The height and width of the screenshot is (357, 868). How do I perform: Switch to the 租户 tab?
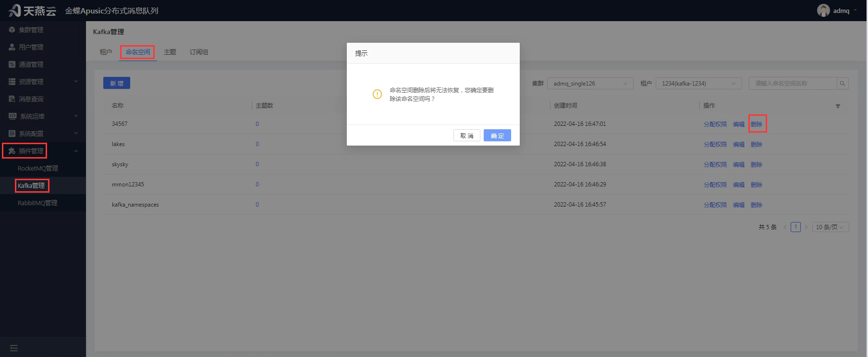click(x=106, y=52)
